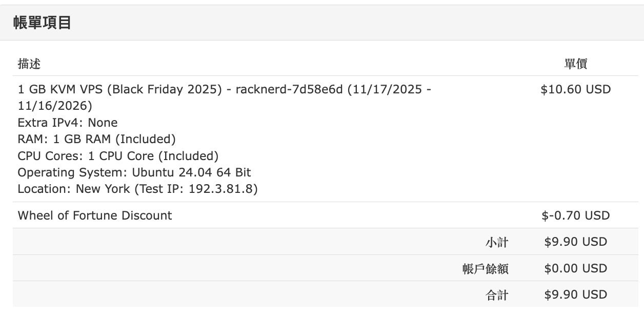Viewport: 644px width, 315px height.
Task: Click the 小計 subtotal label
Action: (x=497, y=242)
